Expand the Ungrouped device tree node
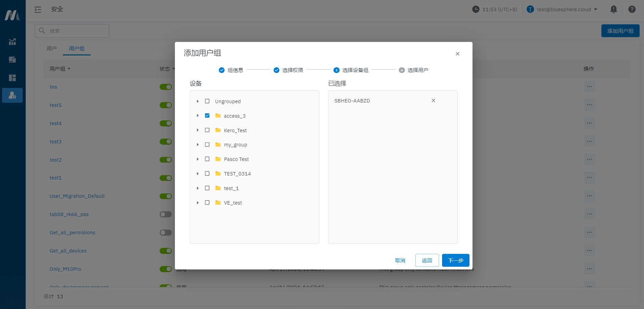Viewport: 644px width, 309px height. click(x=198, y=101)
